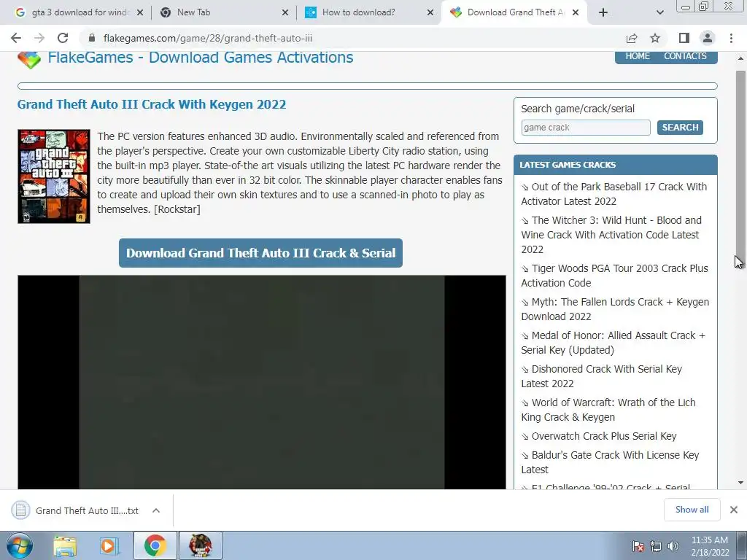The width and height of the screenshot is (747, 560).
Task: Click the volume speaker tray icon
Action: (673, 546)
